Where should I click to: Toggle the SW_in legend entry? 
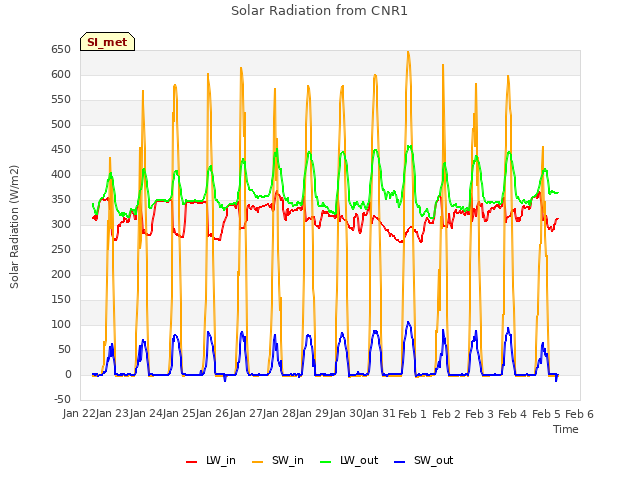[x=278, y=460]
